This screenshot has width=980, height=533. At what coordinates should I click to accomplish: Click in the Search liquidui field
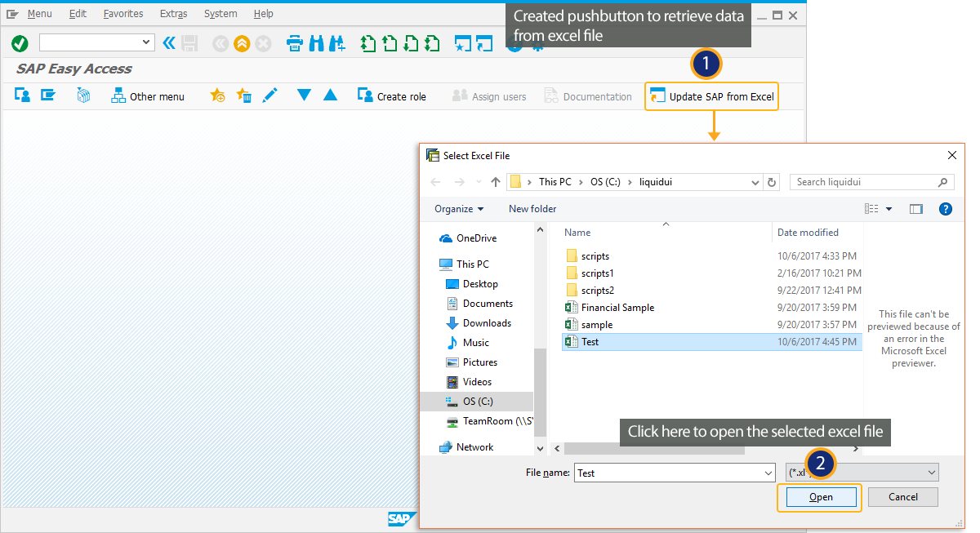871,182
